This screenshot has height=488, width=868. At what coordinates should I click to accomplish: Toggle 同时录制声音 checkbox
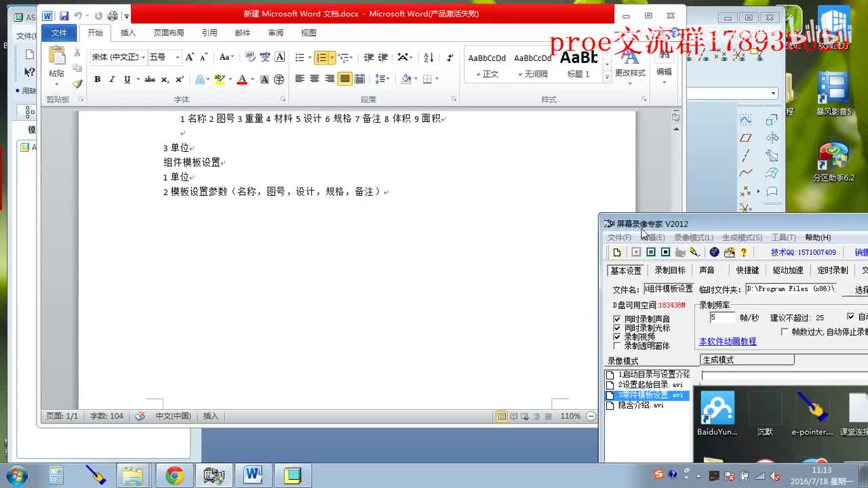pyautogui.click(x=617, y=319)
